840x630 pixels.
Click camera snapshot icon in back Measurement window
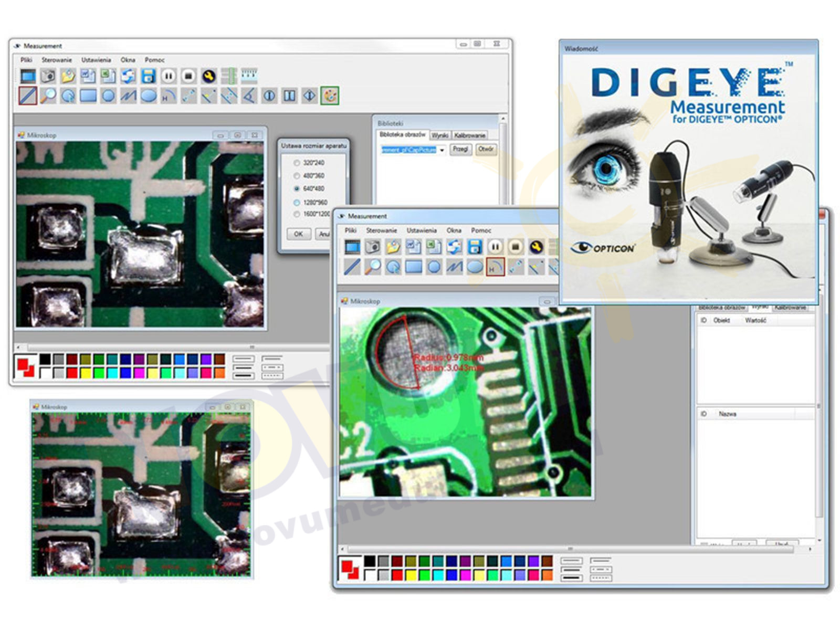(x=48, y=76)
